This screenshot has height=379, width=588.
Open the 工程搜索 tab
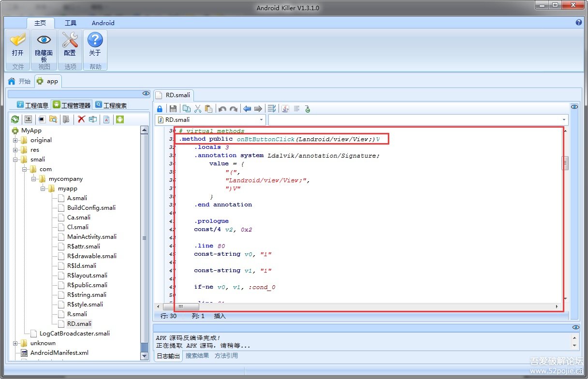coord(111,105)
